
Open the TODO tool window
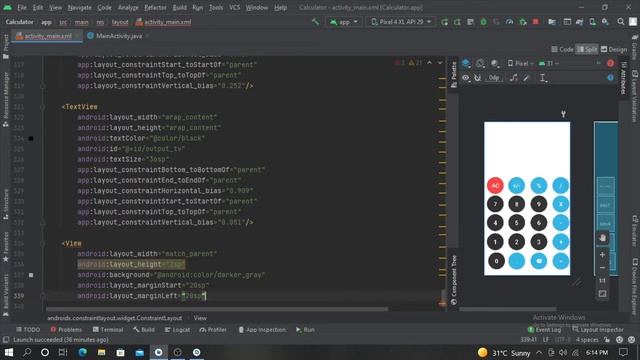tap(28, 329)
